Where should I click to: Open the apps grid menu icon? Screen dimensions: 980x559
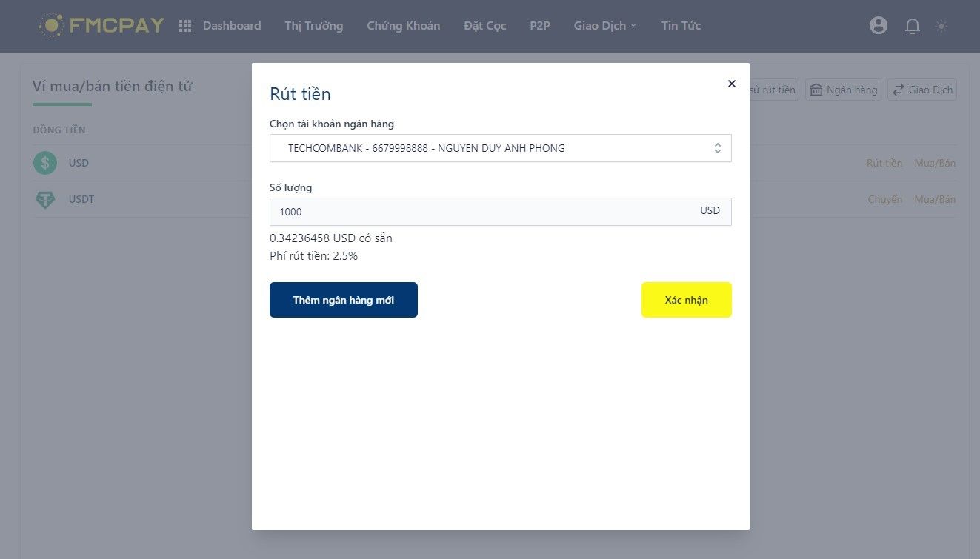185,26
